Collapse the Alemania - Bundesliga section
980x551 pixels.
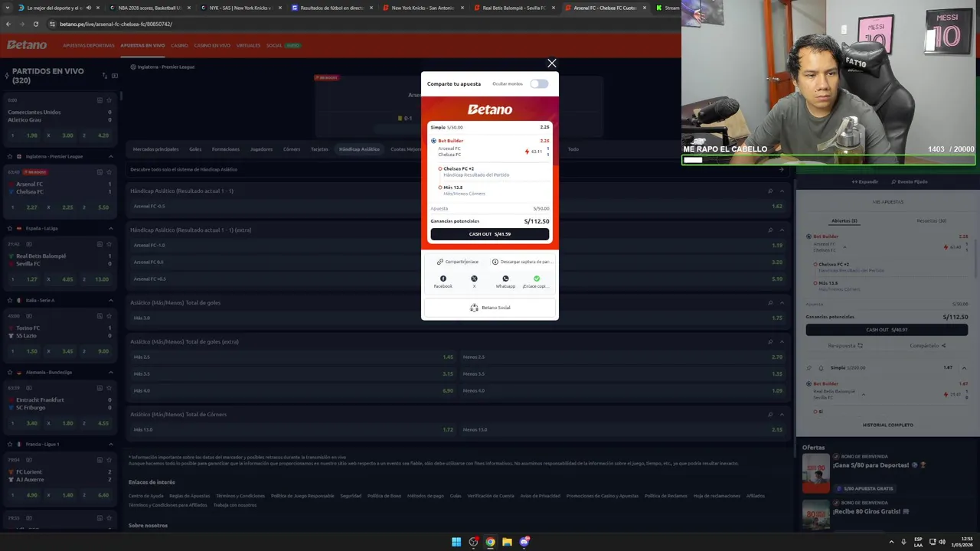[111, 372]
